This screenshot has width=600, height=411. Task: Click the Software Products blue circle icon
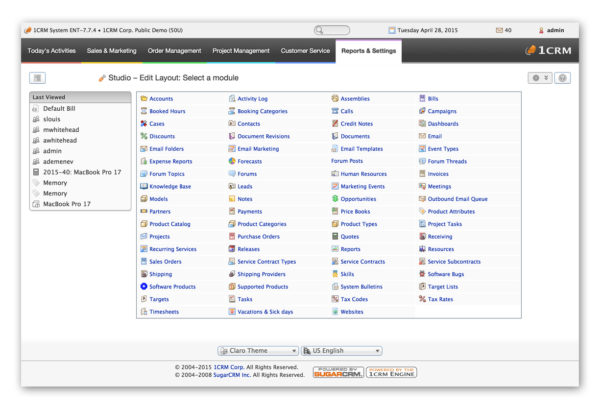(x=144, y=286)
